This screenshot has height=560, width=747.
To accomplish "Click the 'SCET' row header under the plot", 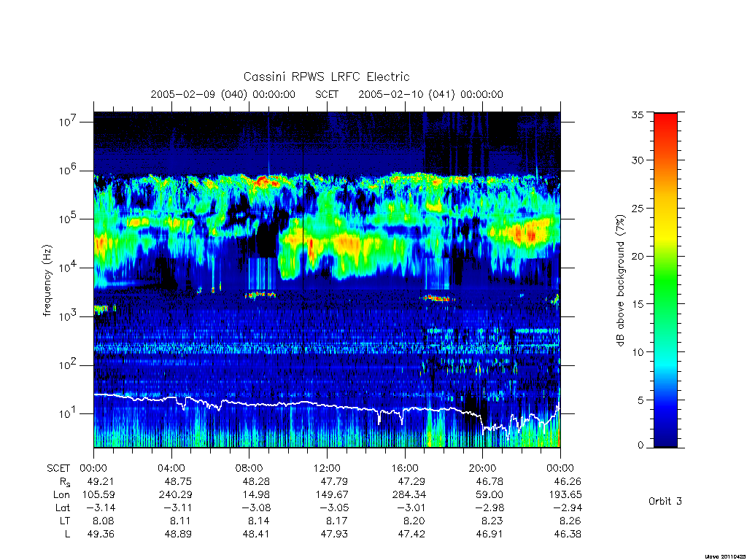I will click(58, 468).
